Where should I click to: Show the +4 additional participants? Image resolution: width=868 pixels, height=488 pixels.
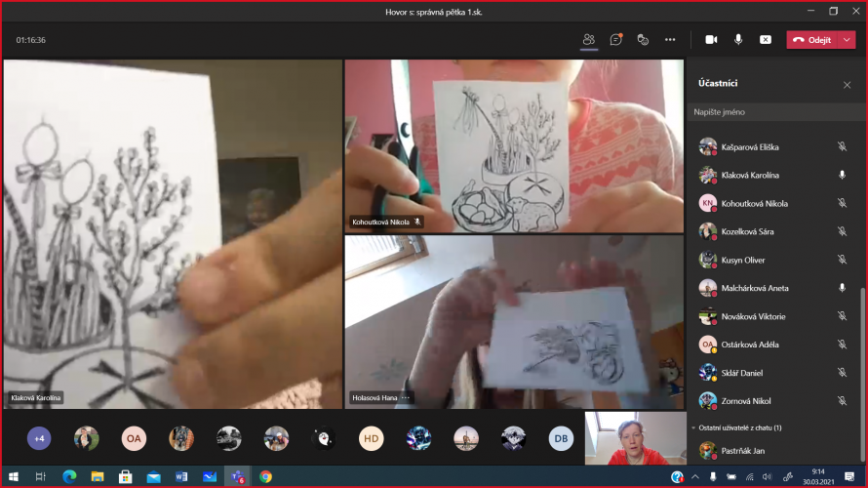39,438
